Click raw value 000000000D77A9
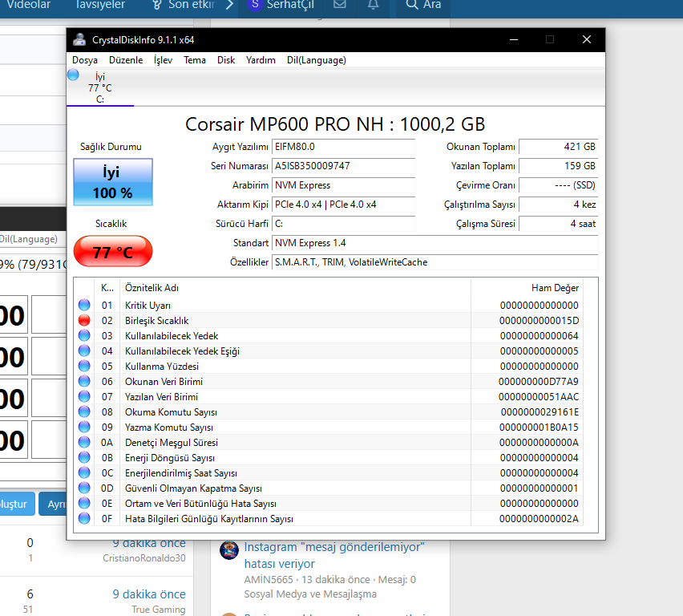This screenshot has width=683, height=616. [539, 382]
